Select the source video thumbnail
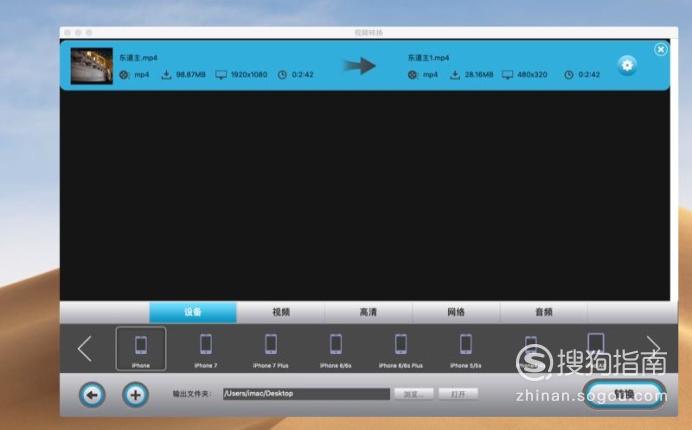The width and height of the screenshot is (692, 430). [x=92, y=66]
